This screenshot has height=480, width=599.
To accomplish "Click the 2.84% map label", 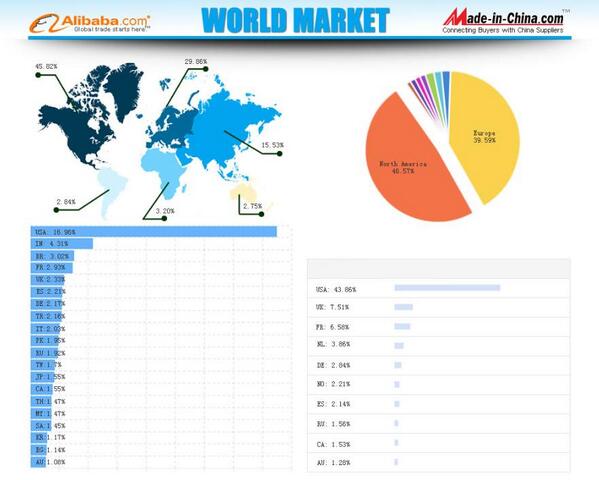I will click(66, 202).
